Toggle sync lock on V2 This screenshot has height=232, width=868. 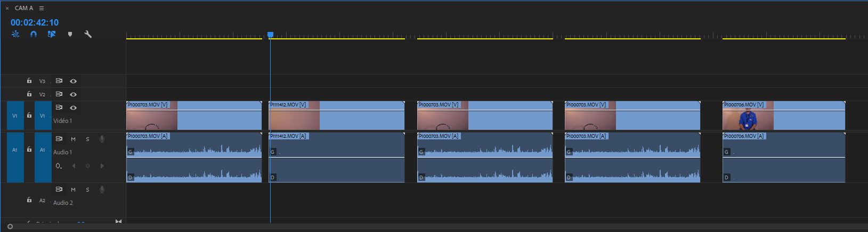pos(59,94)
